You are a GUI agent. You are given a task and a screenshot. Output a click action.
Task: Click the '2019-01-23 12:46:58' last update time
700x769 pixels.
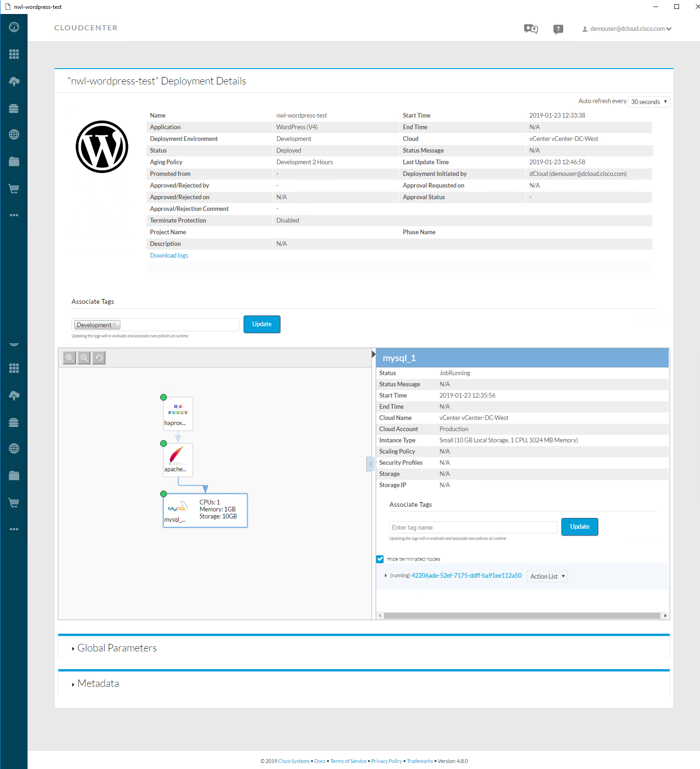click(557, 162)
